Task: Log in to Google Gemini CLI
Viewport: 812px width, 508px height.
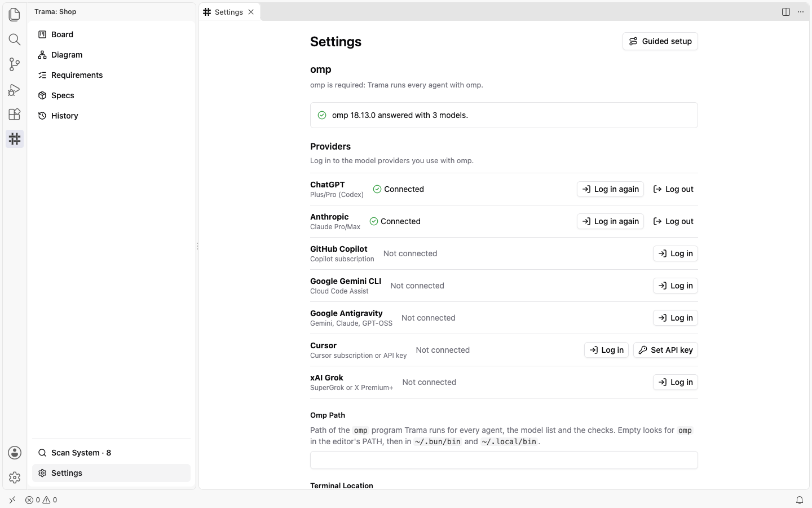Action: [676, 286]
